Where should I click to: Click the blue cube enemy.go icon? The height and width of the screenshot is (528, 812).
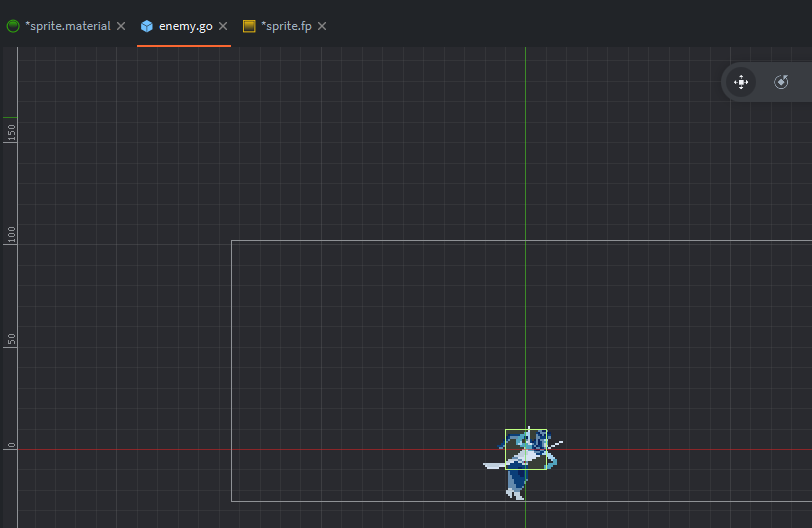point(147,26)
